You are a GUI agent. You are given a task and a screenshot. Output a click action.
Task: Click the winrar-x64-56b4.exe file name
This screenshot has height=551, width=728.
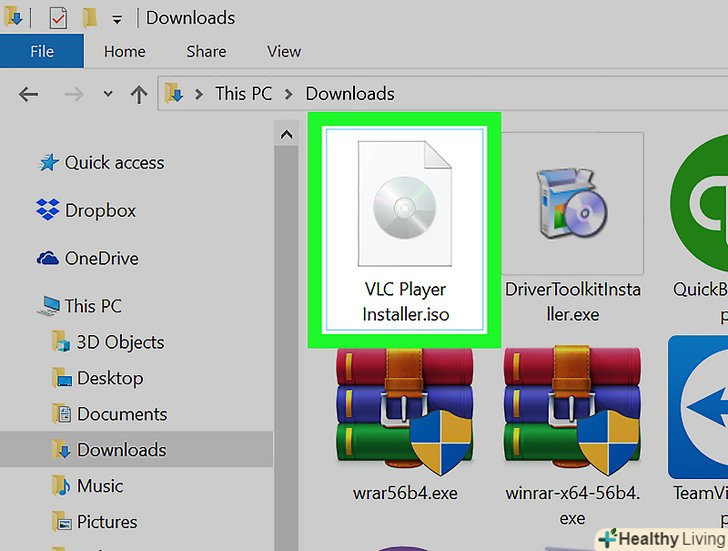tap(572, 505)
